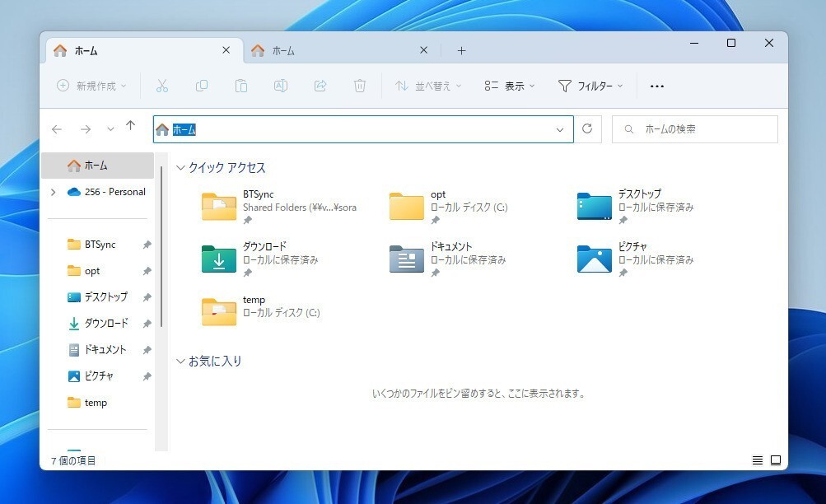Image resolution: width=826 pixels, height=504 pixels.
Task: Open the 並べ替え sort dropdown
Action: click(428, 86)
